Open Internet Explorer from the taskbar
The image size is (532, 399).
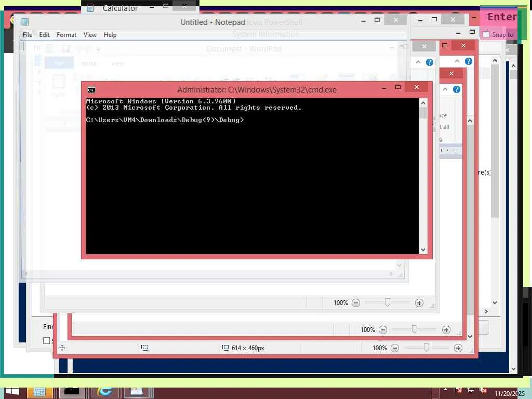click(x=105, y=392)
